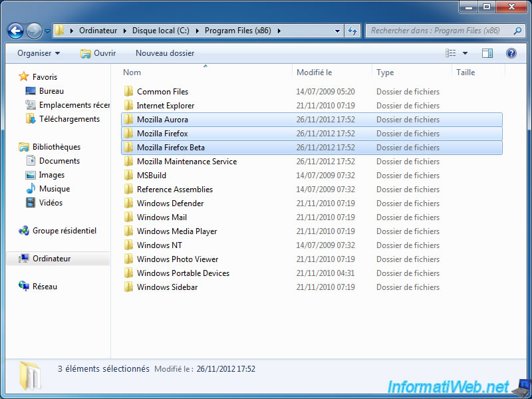Select Mozilla Maintenance Service folder icon
532x399 pixels.
tap(128, 161)
